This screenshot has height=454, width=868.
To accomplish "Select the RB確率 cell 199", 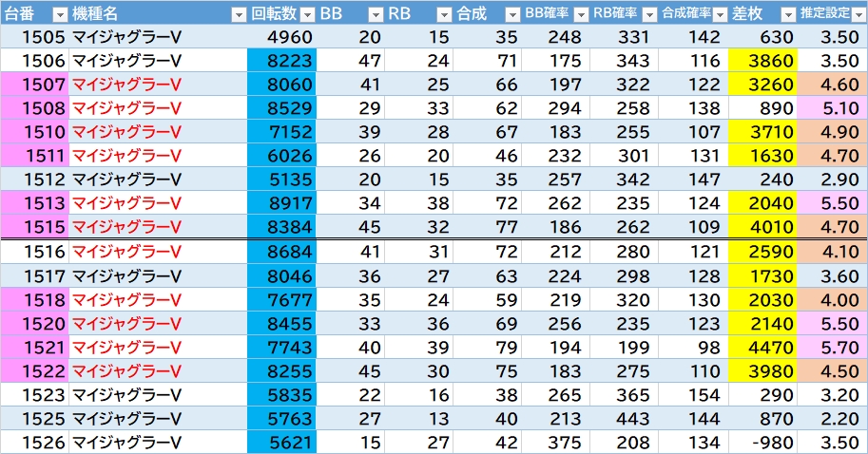I will click(x=624, y=348).
